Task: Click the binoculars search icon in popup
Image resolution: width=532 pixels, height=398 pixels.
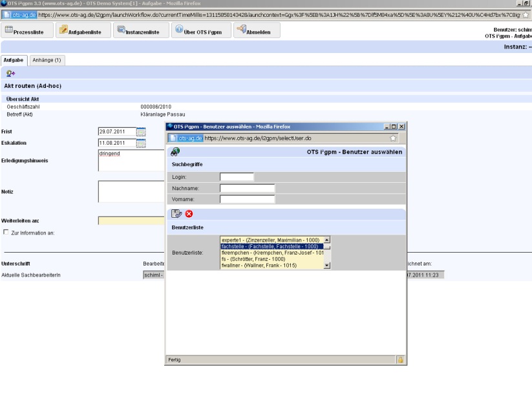Action: tap(175, 152)
